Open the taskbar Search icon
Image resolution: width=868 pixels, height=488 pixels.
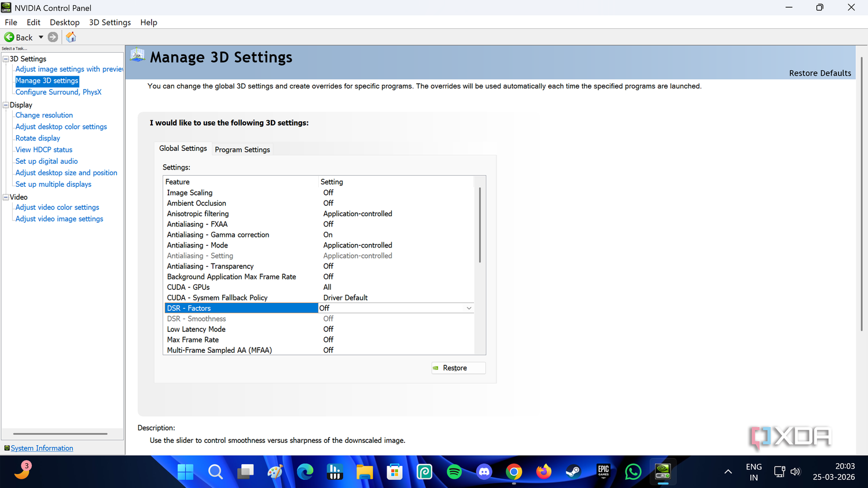click(215, 472)
